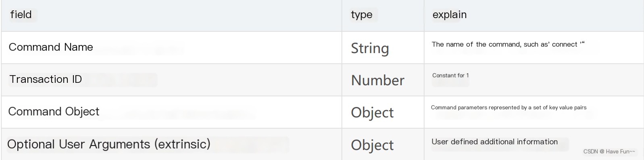Click the 'Constant for 1' explanation
The width and height of the screenshot is (644, 160).
coord(450,76)
